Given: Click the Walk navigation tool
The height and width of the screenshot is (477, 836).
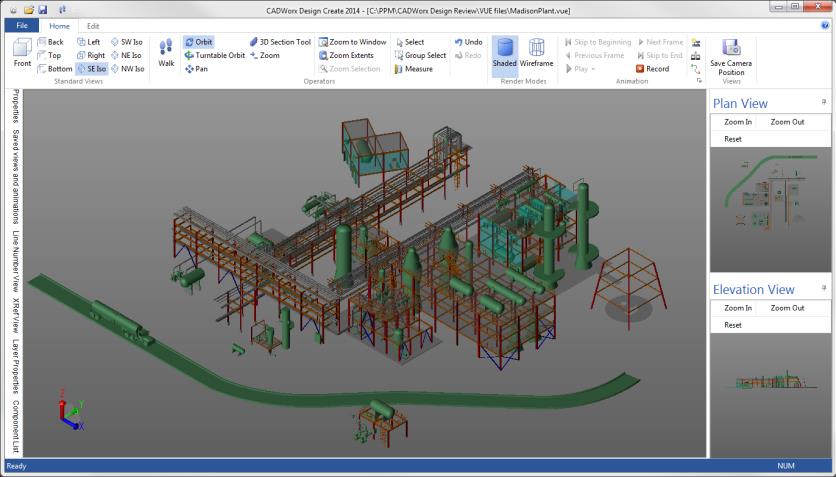Looking at the screenshot, I should 165,52.
